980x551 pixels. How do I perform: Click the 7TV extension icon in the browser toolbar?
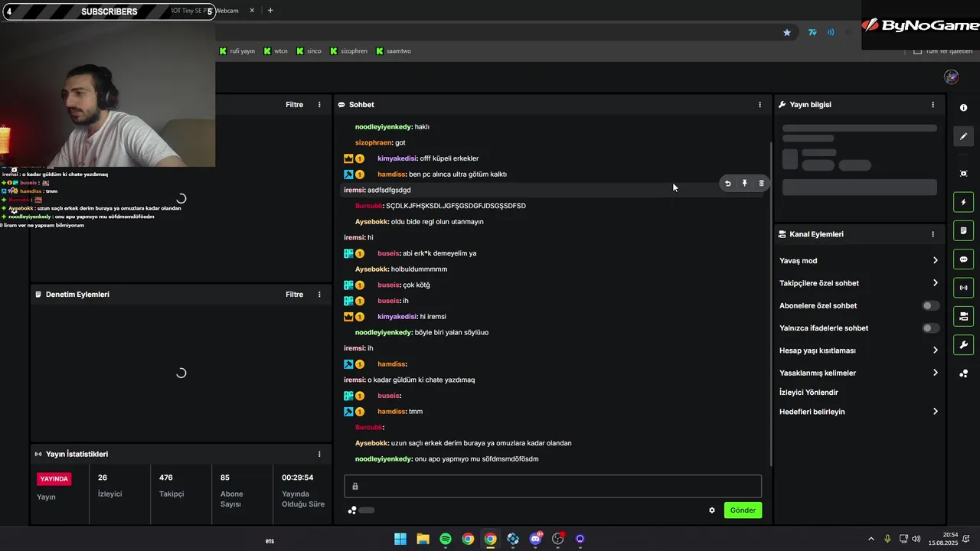[x=812, y=32]
